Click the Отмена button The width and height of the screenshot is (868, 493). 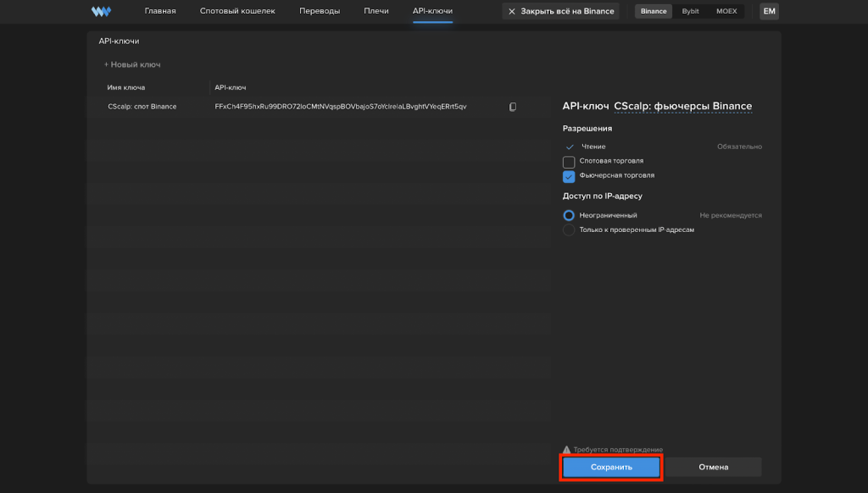point(713,467)
